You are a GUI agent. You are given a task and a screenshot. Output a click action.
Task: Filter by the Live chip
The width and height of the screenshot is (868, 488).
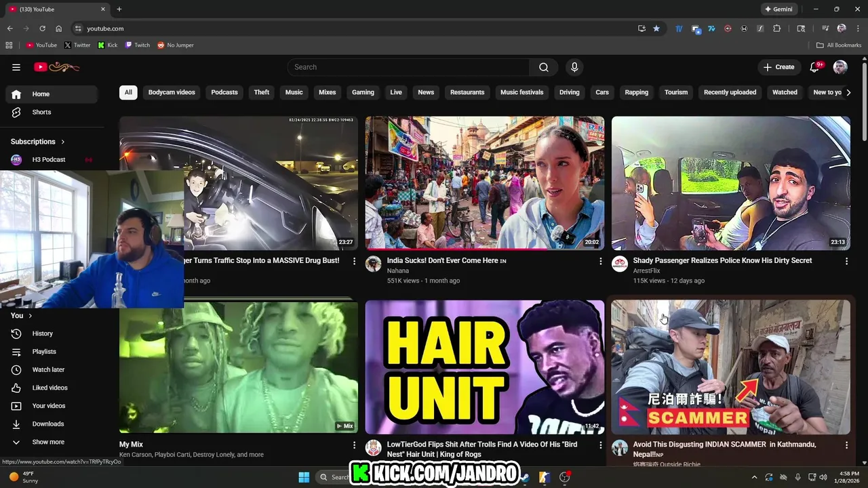coord(396,92)
